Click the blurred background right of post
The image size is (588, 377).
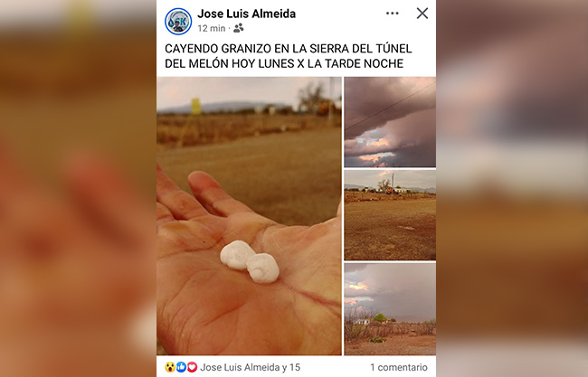(x=512, y=188)
